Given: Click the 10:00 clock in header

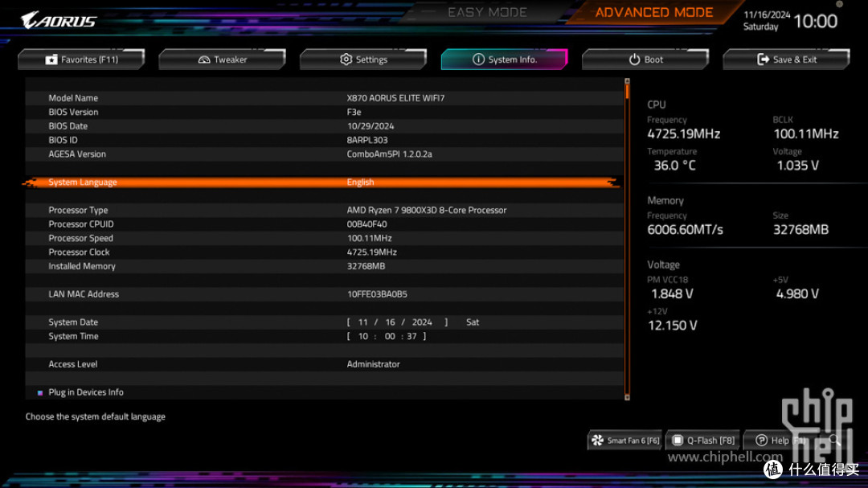Looking at the screenshot, I should point(816,22).
